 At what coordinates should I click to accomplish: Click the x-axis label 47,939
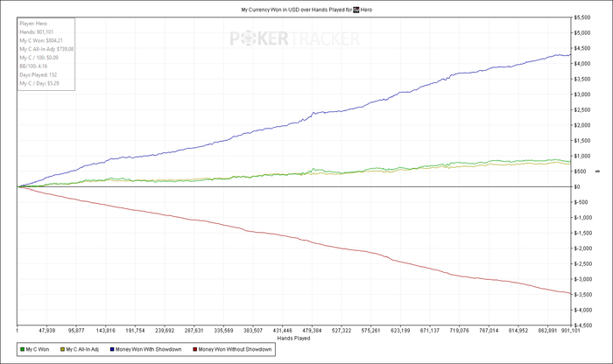pyautogui.click(x=46, y=331)
